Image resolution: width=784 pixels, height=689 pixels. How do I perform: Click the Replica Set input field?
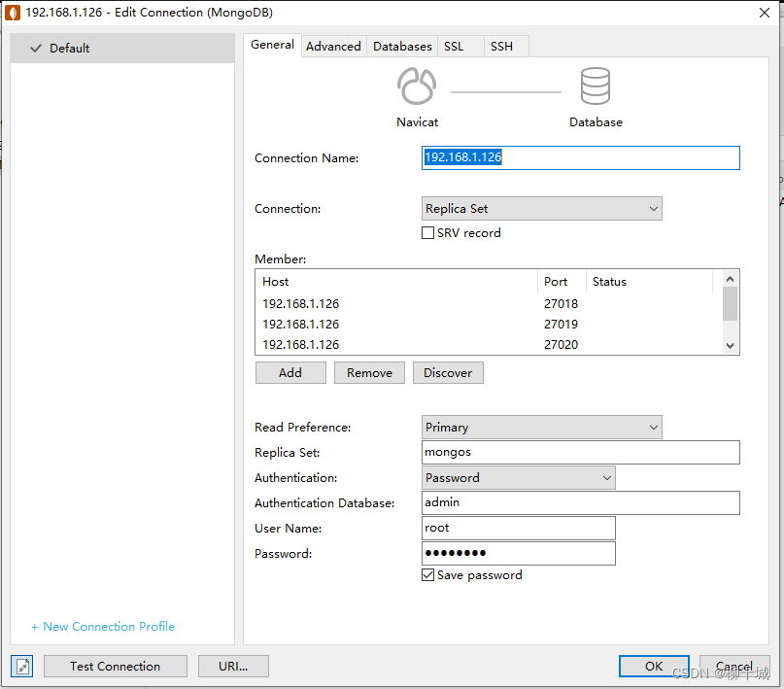[581, 452]
